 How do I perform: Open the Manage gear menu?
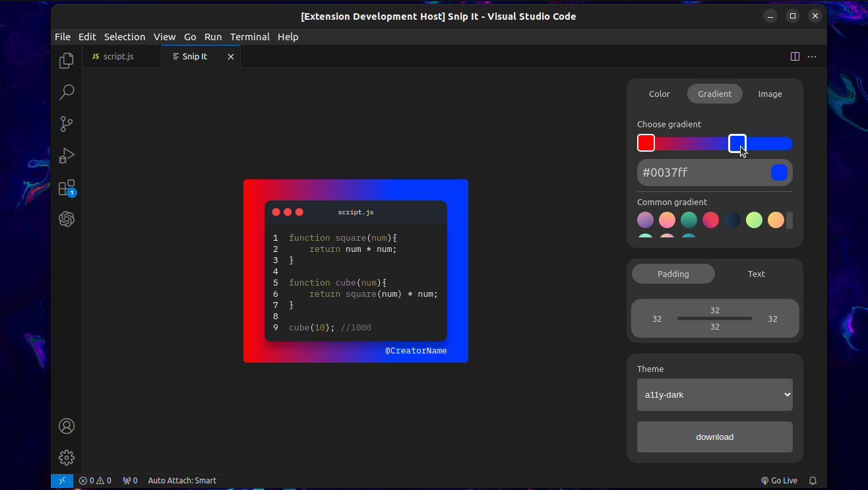[66, 457]
